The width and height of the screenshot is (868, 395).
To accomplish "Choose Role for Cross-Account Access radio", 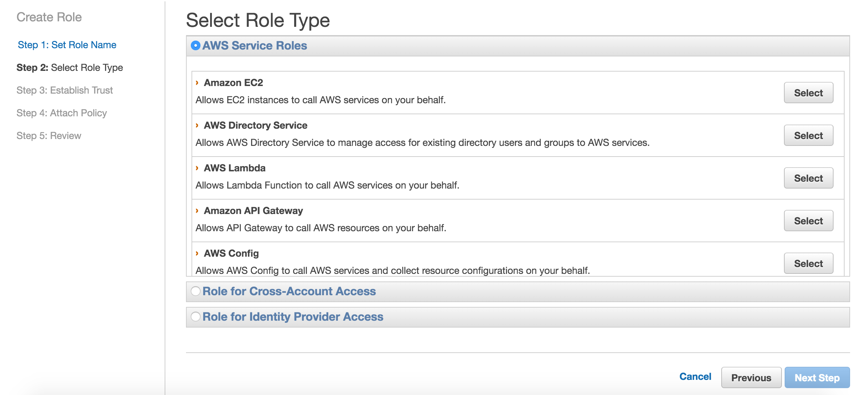I will 195,291.
